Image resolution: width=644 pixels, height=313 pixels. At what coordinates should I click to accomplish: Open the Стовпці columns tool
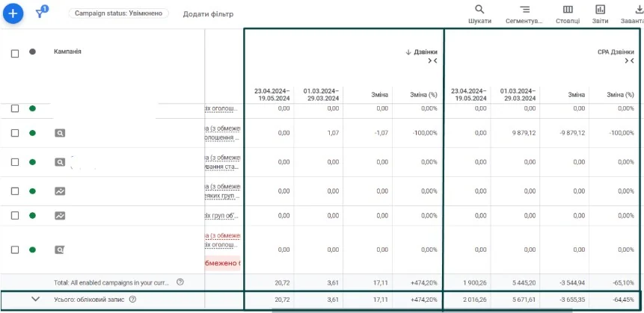click(568, 15)
